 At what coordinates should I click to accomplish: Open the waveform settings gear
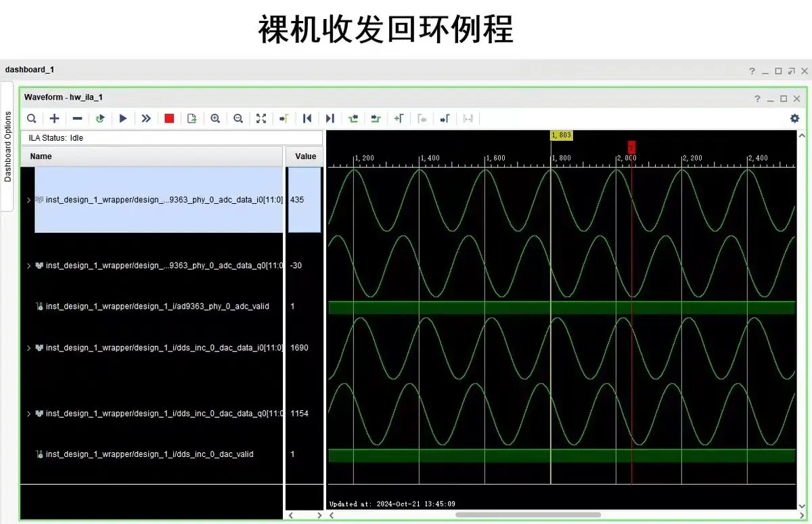click(794, 118)
